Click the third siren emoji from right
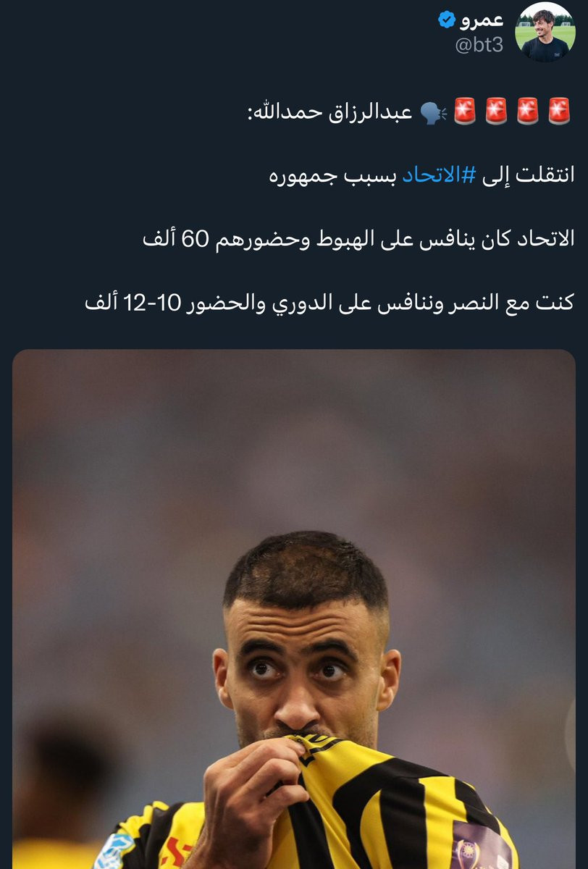Screen dimensions: 588x869 [x=496, y=112]
